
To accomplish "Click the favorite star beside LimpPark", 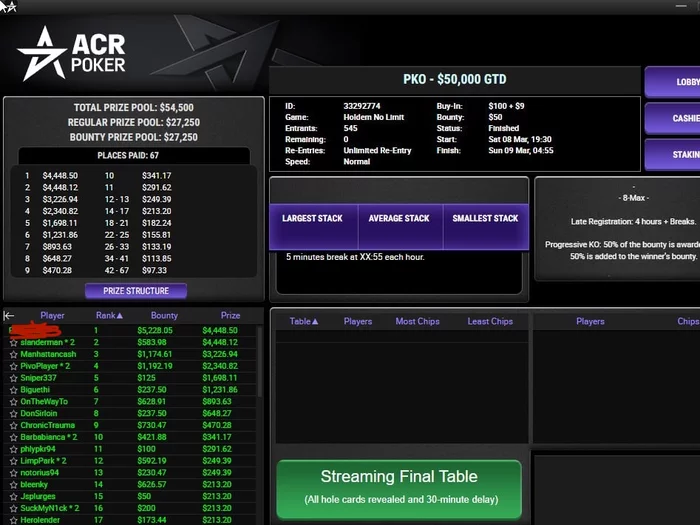I will tap(13, 461).
